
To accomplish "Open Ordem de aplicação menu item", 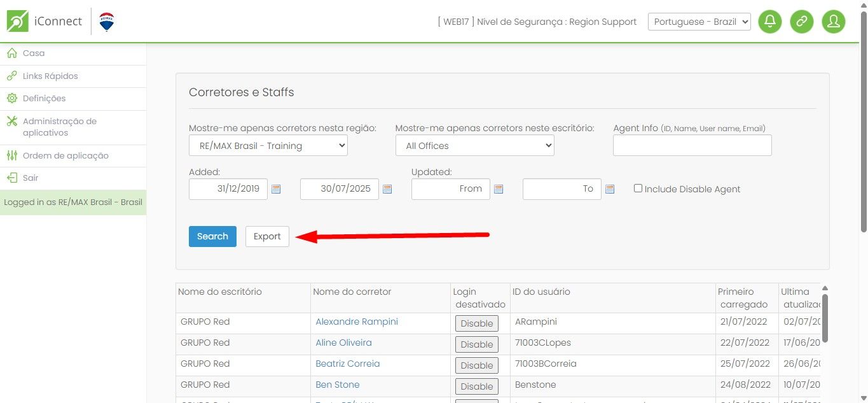I will tap(73, 155).
